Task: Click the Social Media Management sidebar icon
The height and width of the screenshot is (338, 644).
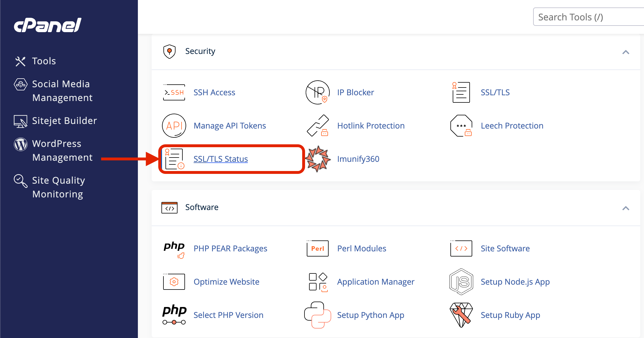Action: click(x=21, y=84)
